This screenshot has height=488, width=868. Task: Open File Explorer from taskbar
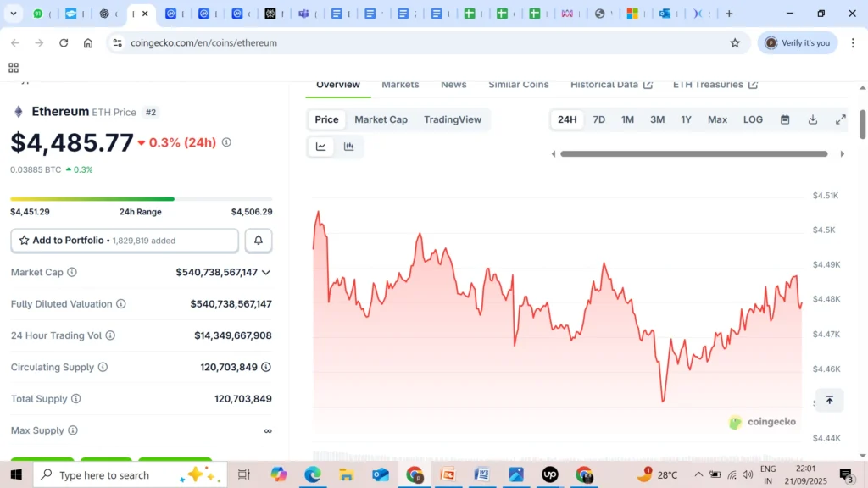347,474
